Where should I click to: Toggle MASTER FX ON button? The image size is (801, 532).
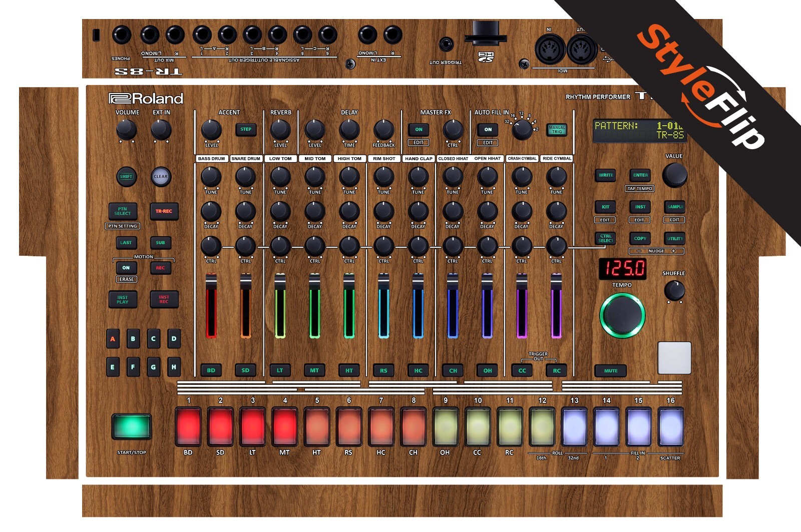(419, 130)
